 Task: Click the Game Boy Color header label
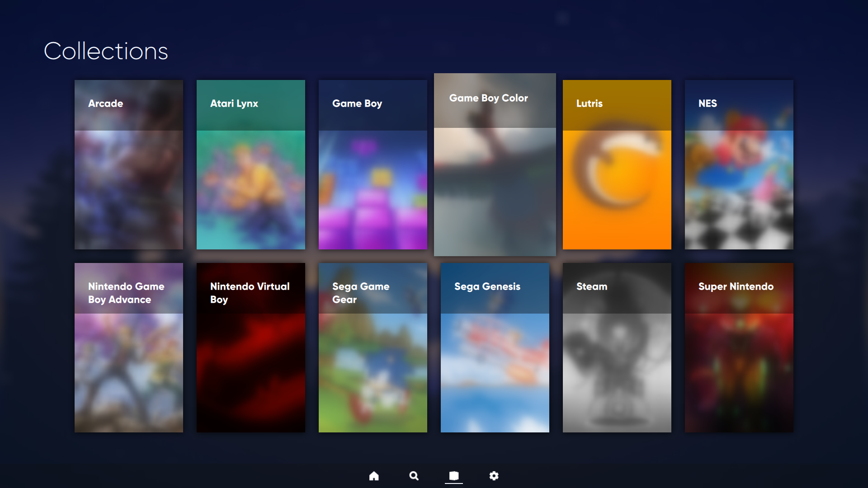(488, 98)
